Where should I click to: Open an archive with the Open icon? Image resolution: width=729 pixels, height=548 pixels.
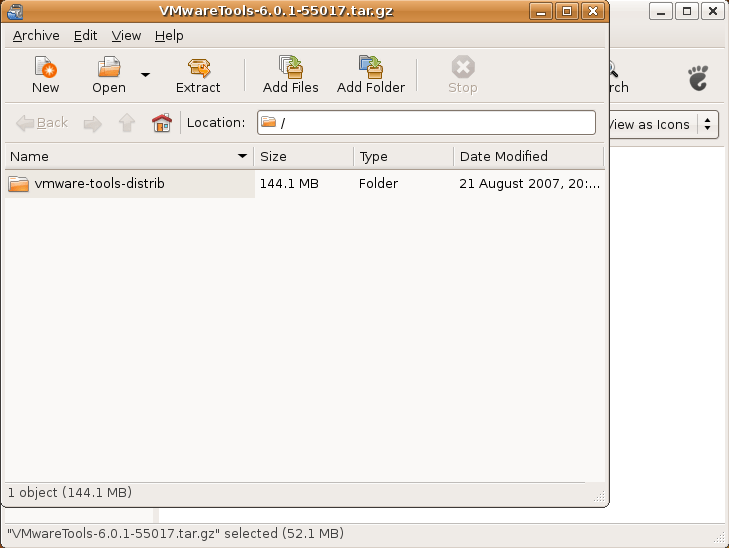[x=109, y=75]
